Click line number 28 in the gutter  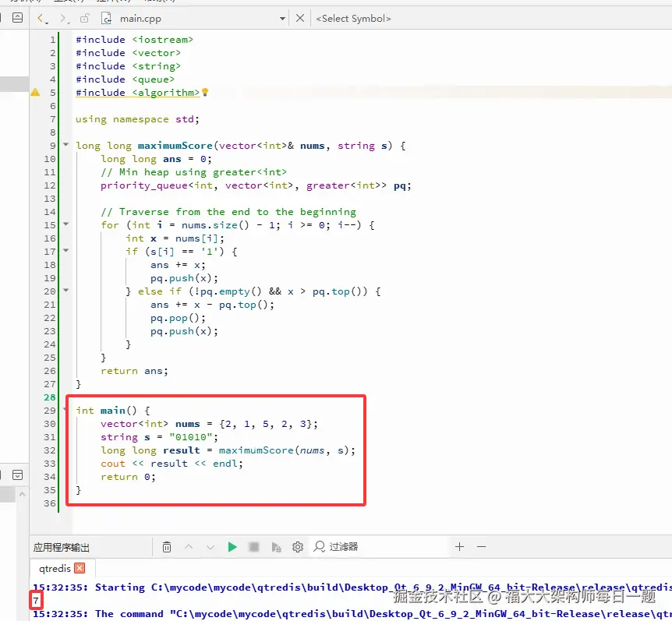tap(50, 397)
